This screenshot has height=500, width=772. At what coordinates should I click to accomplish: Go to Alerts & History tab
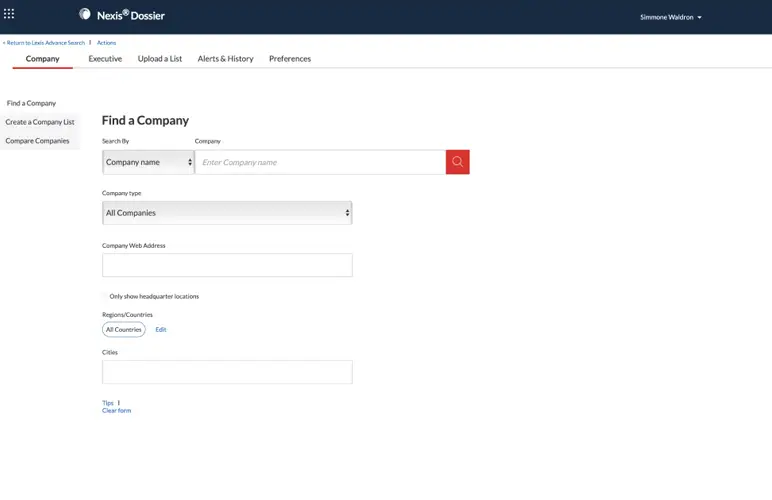(225, 59)
